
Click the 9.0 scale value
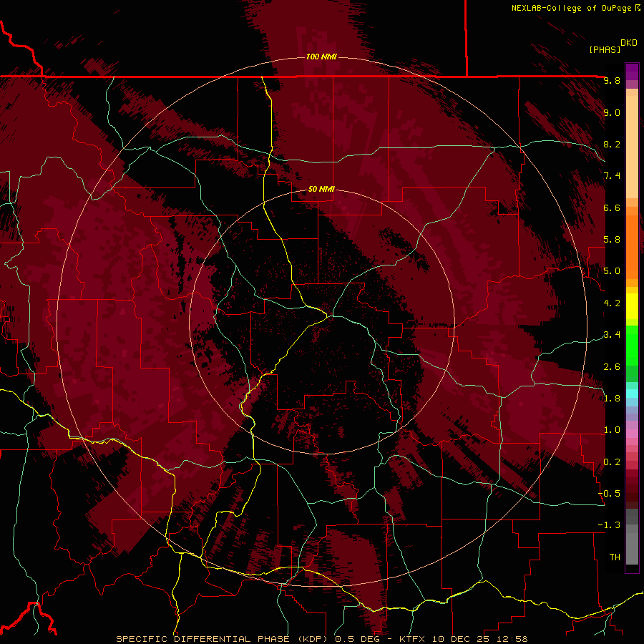612,113
